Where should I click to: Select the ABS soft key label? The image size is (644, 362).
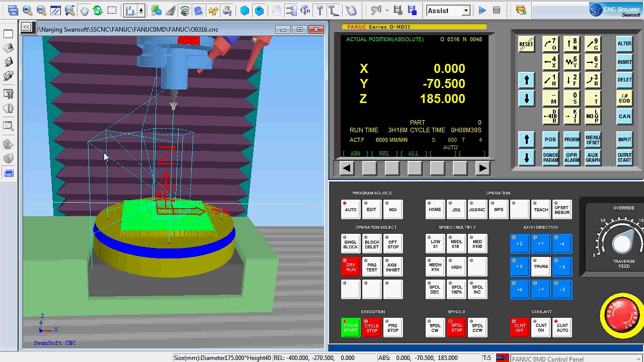355,154
